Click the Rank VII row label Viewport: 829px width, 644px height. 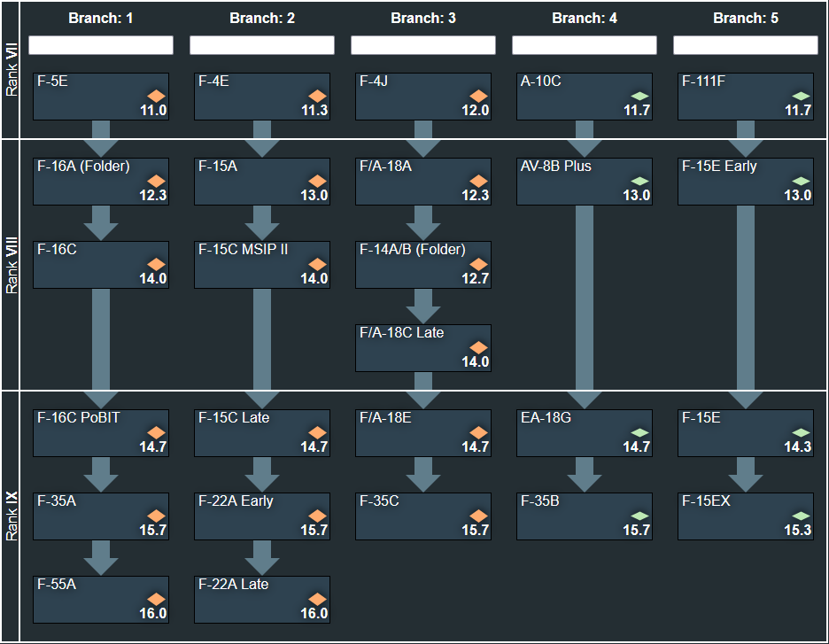coord(12,69)
